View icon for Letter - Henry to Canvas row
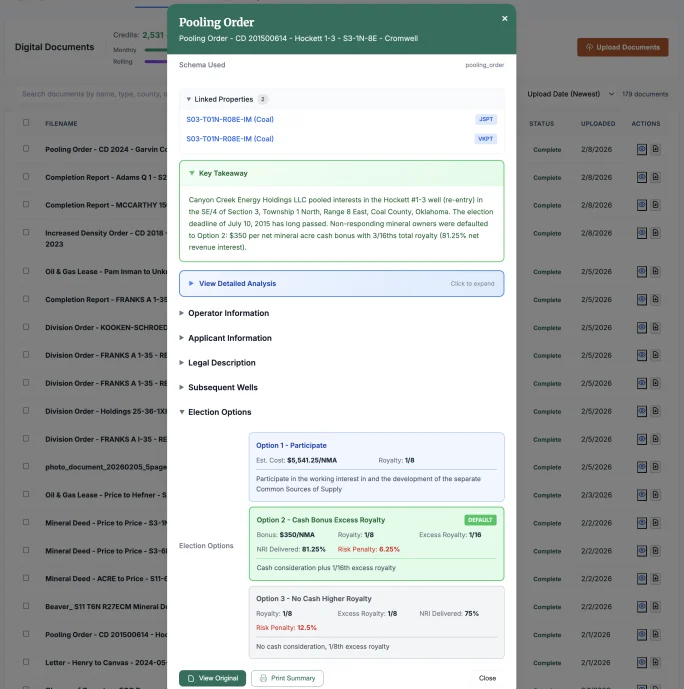 (x=642, y=663)
